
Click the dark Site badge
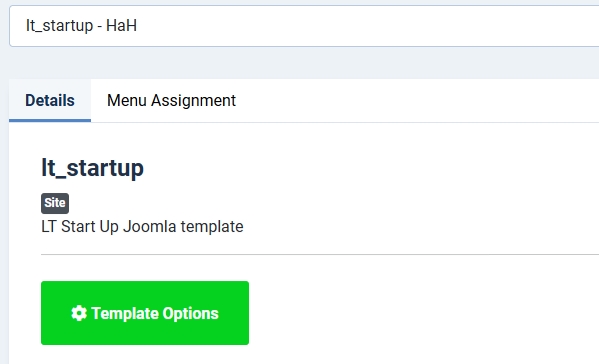[55, 203]
